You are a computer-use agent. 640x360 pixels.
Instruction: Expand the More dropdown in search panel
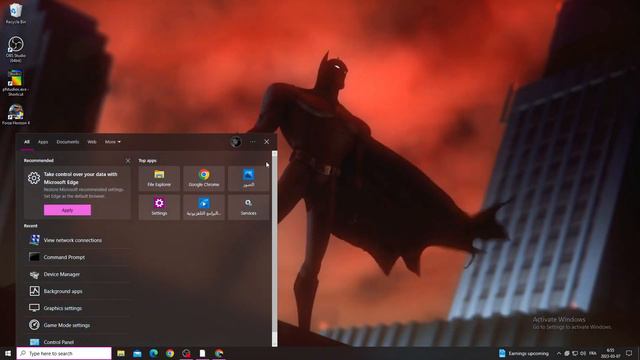click(x=113, y=142)
